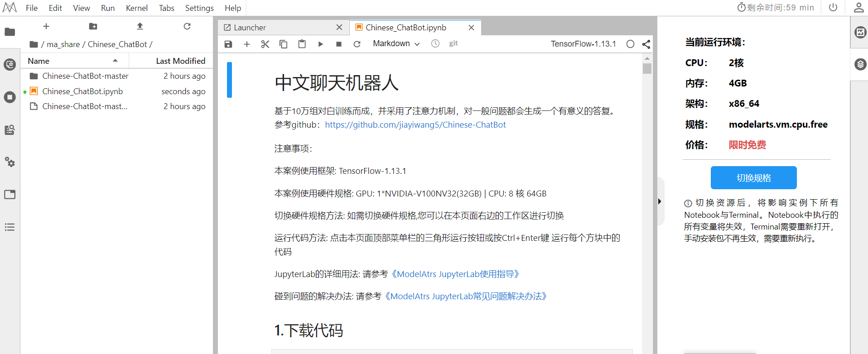The image size is (868, 354).
Task: Open the Run menu
Action: pos(108,8)
